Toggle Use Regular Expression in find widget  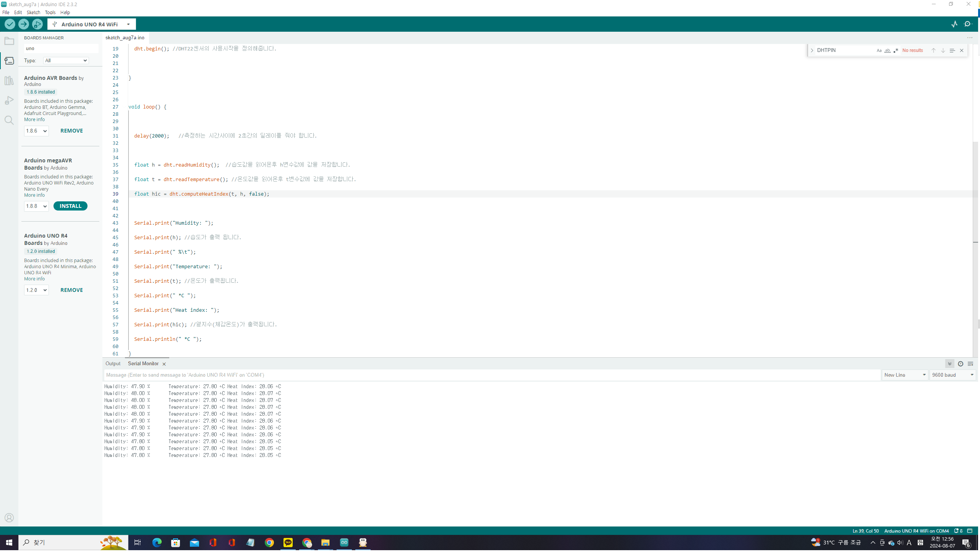pos(896,50)
